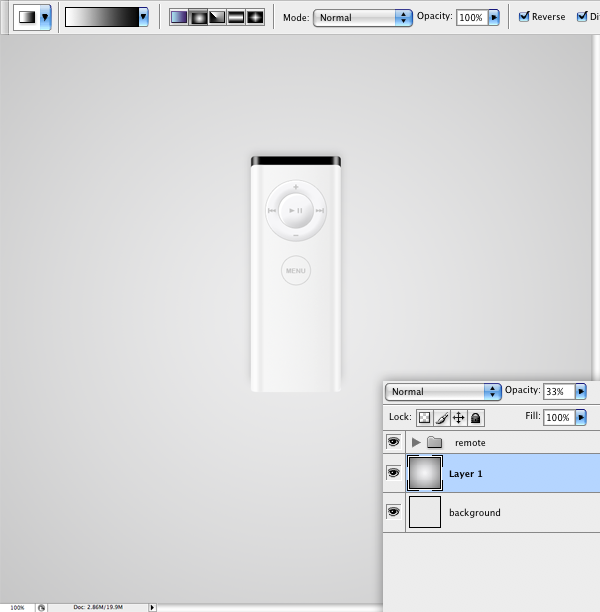Click the Doc size status text
This screenshot has height=612, width=600.
pos(98,607)
